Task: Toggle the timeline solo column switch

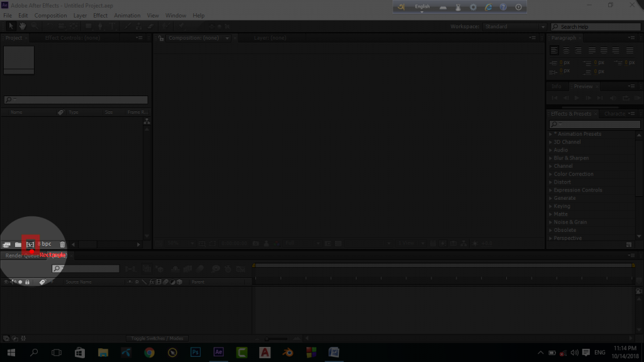Action: click(20, 282)
